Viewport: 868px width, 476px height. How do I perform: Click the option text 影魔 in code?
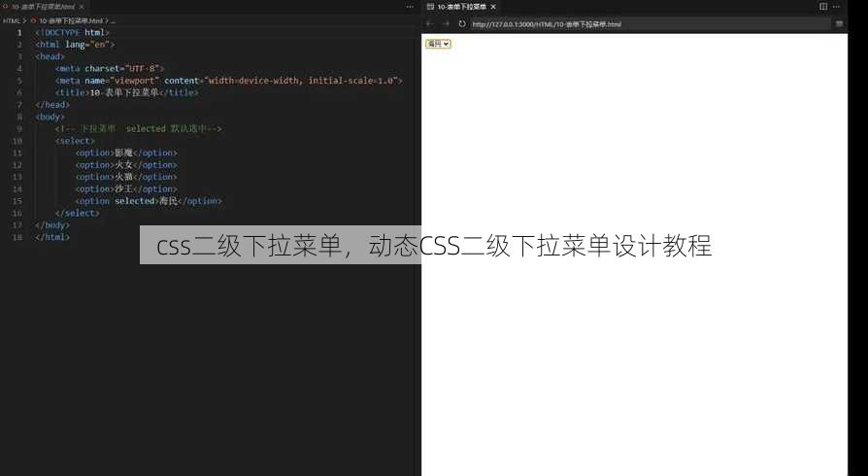123,153
